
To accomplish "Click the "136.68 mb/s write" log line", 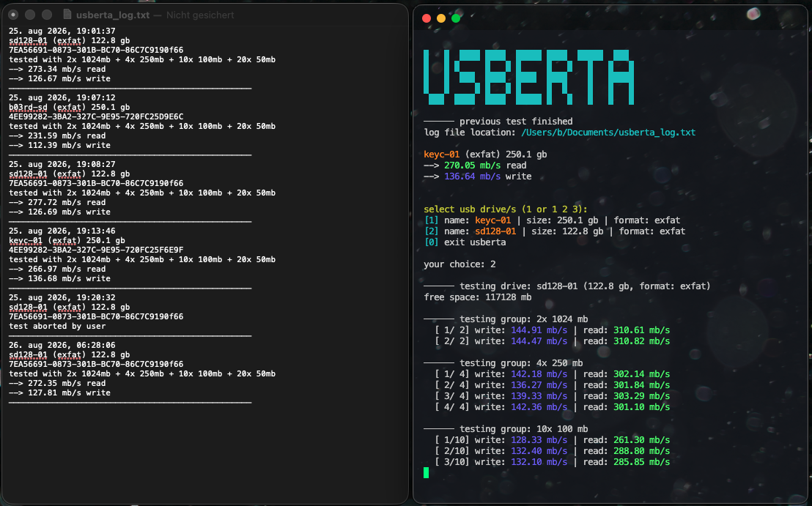I will coord(59,279).
